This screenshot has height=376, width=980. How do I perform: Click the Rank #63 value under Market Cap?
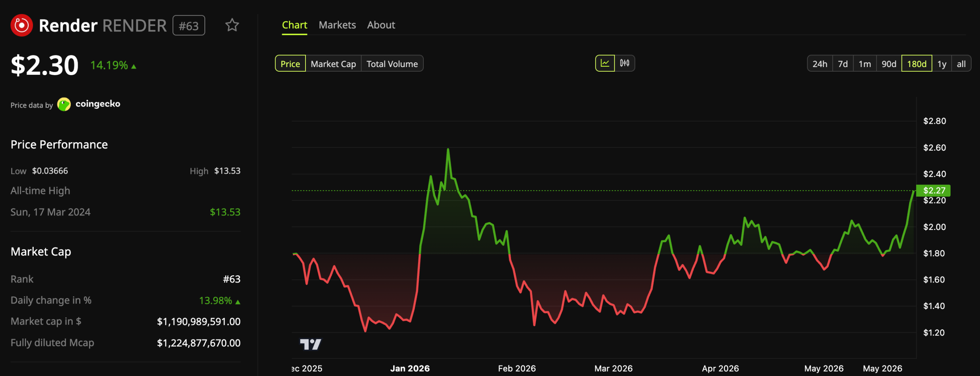232,279
